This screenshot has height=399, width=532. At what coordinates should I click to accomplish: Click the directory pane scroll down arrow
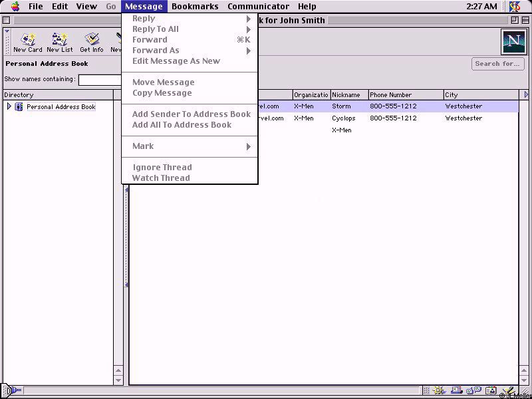[x=118, y=380]
